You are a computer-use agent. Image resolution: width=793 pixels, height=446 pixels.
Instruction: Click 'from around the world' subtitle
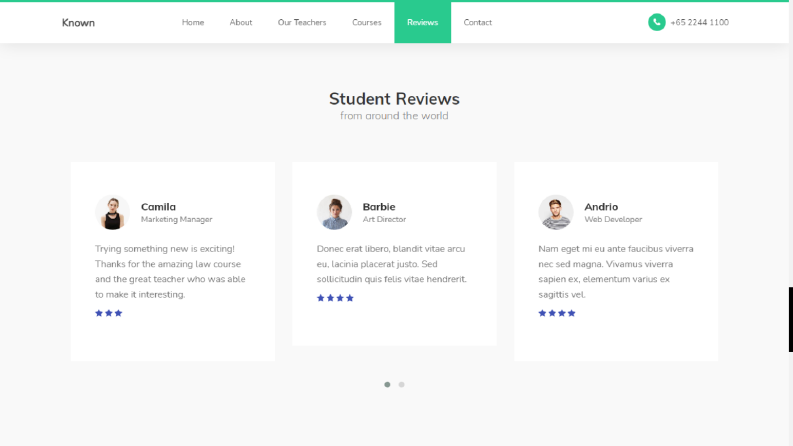pos(394,116)
